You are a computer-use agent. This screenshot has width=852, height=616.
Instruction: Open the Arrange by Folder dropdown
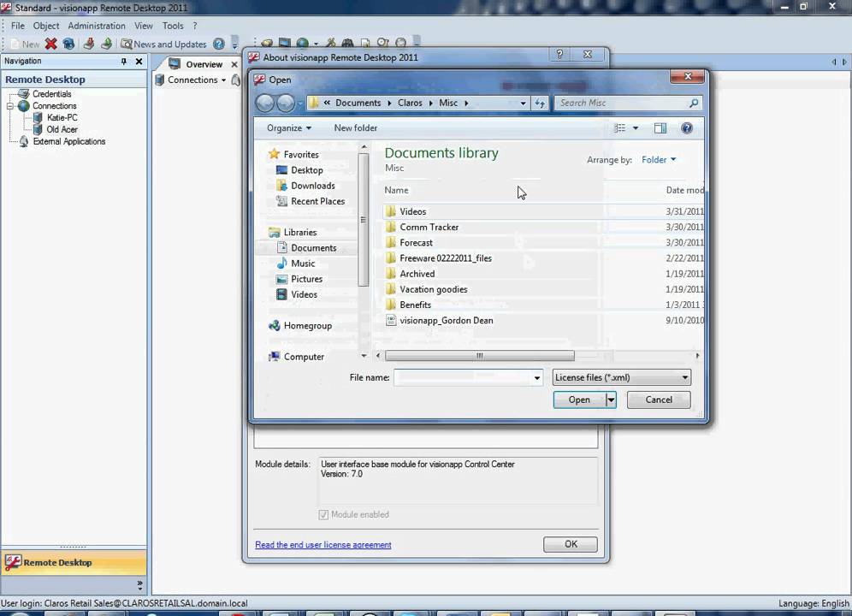[x=659, y=160]
